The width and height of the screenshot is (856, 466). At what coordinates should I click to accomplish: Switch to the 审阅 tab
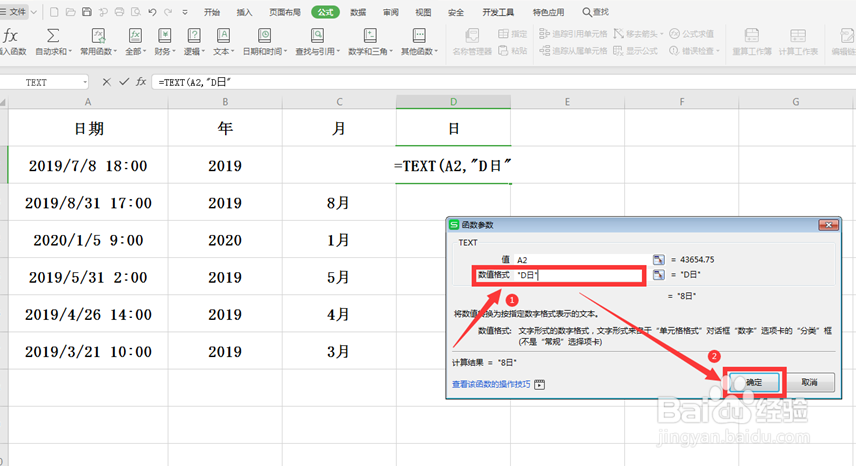[391, 12]
